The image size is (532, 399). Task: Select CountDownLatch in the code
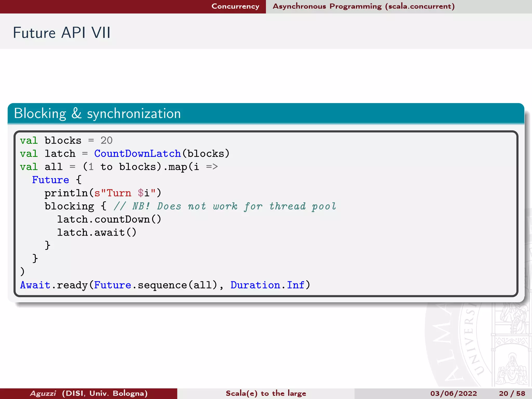[x=137, y=154]
